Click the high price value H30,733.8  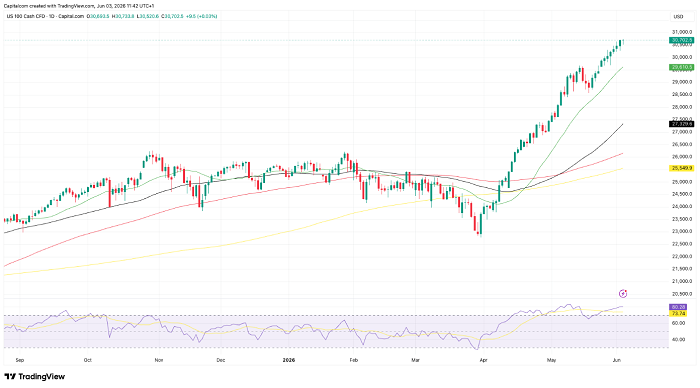coord(123,16)
